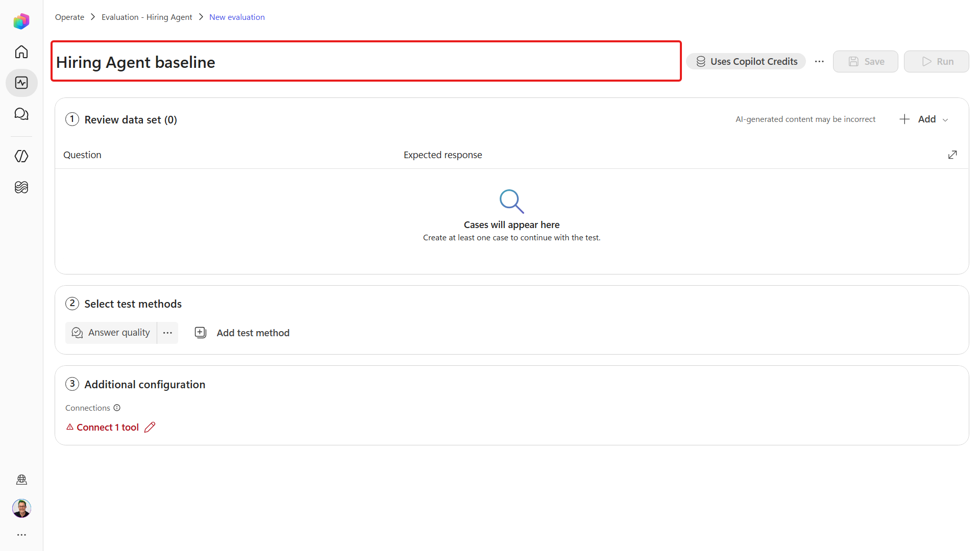Edit the Connect 1 tool connection
The image size is (980, 551).
[x=150, y=428]
